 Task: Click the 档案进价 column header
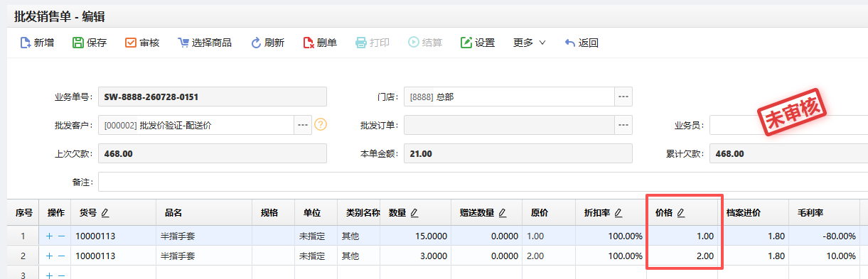(754, 212)
